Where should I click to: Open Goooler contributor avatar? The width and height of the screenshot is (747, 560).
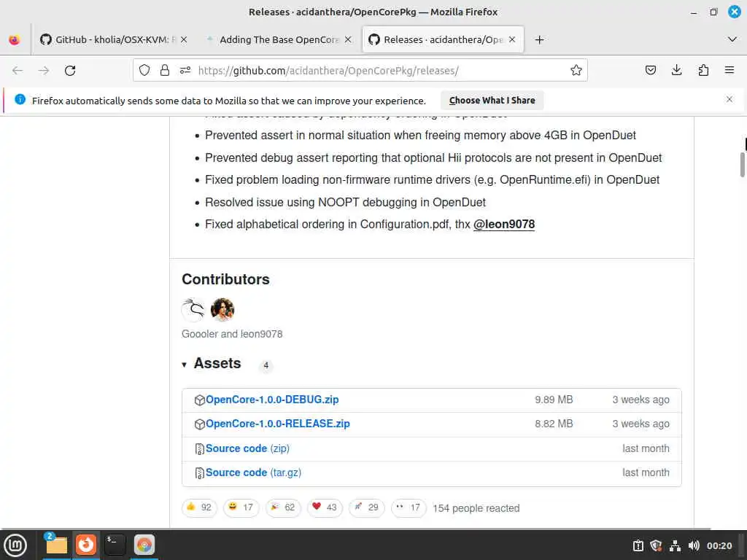click(x=193, y=310)
